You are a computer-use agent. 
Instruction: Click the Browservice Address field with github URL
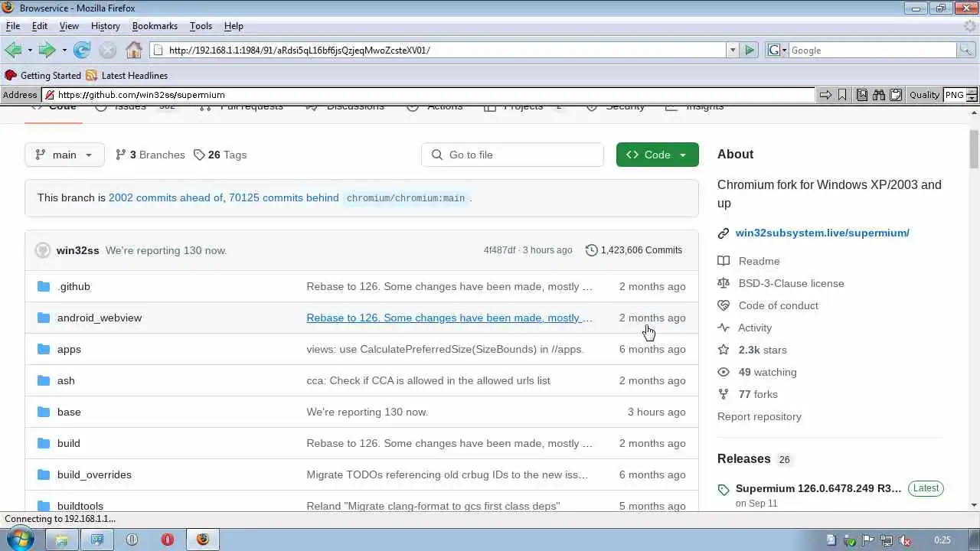tap(430, 95)
